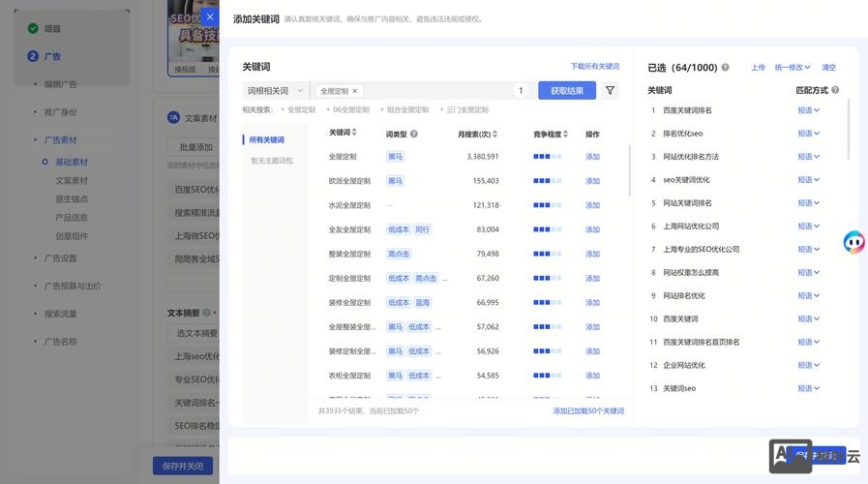Open the floating assistant robot icon

click(x=854, y=242)
